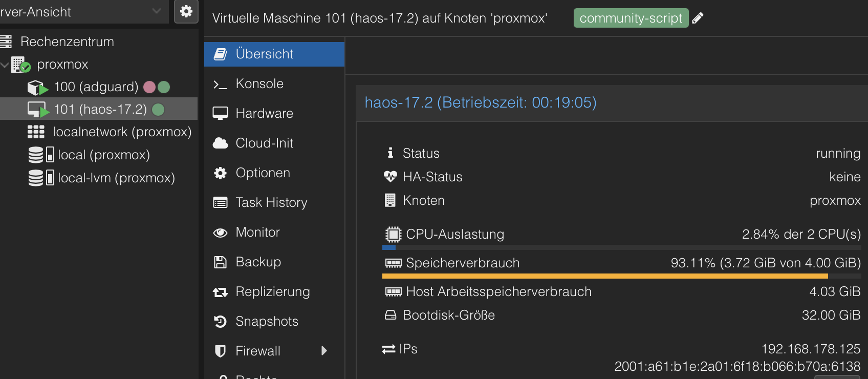Viewport: 868px width, 379px height.
Task: Click the Speicherverbrauch memory icon
Action: 393,263
